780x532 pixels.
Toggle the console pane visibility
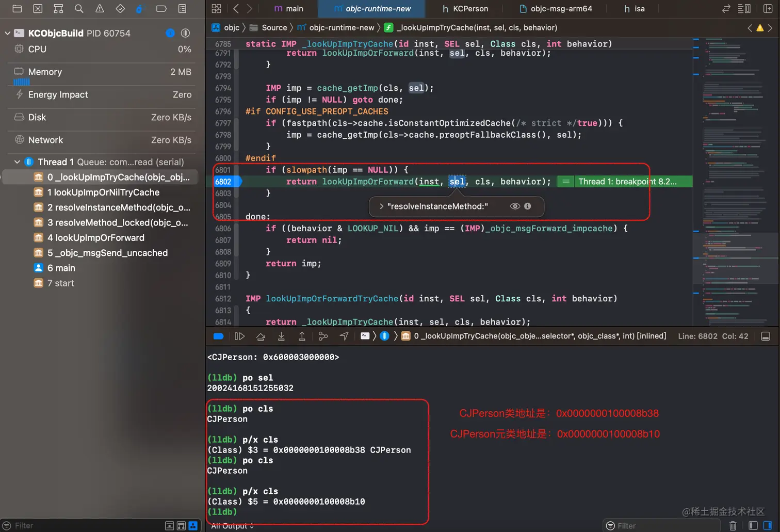click(768, 525)
